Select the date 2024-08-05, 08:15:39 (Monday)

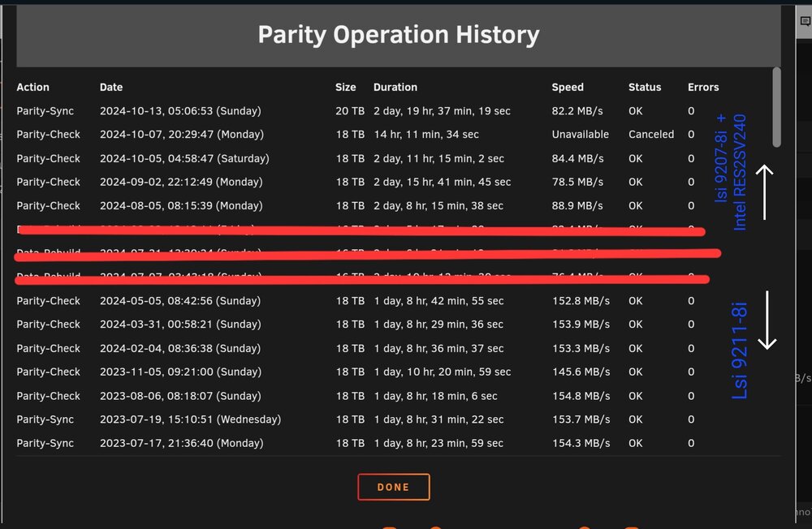[181, 205]
